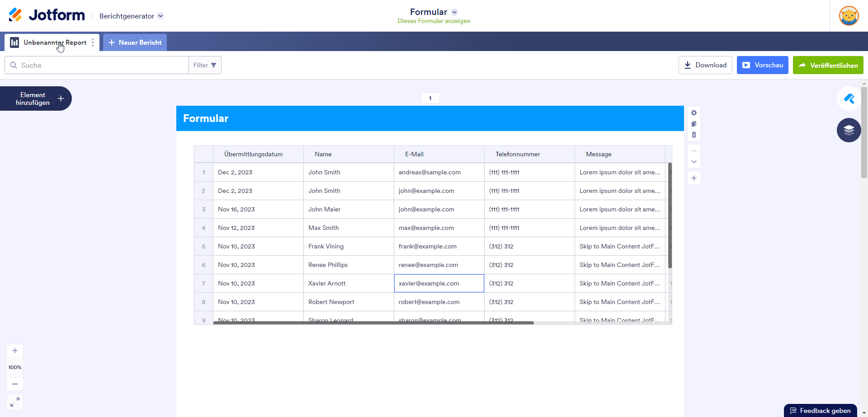Open the Berichtgenerator dropdown
The image size is (868, 417).
pyautogui.click(x=131, y=16)
